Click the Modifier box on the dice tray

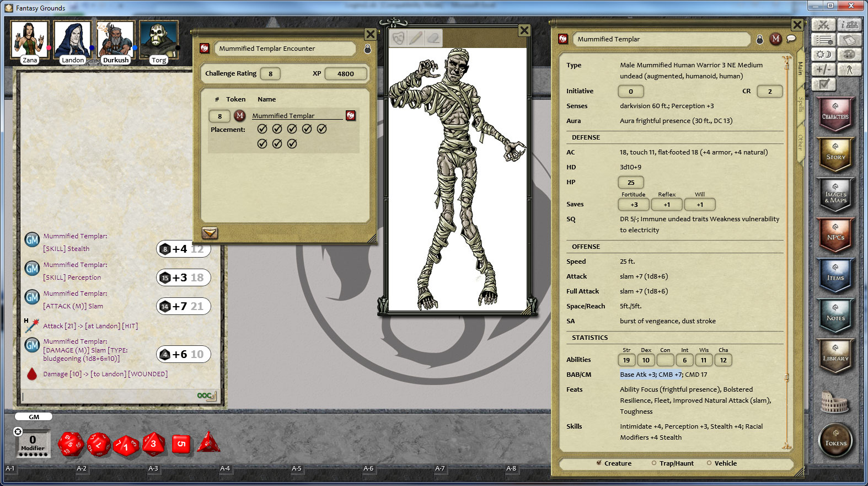[33, 442]
